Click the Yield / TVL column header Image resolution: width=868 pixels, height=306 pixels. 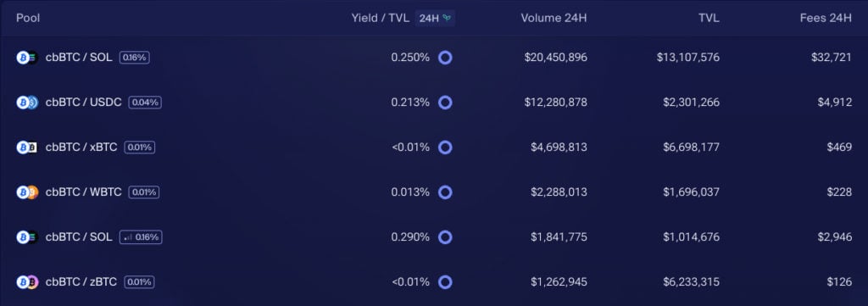click(x=381, y=18)
